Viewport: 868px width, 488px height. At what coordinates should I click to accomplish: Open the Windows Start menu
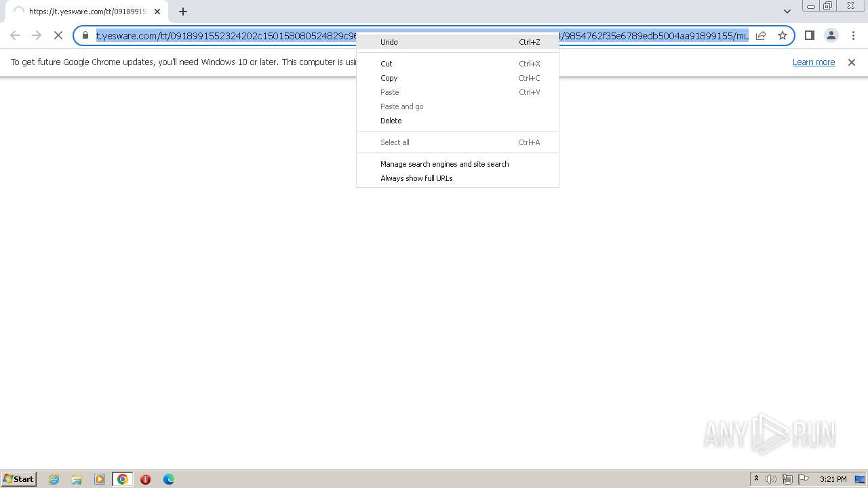pyautogui.click(x=18, y=479)
